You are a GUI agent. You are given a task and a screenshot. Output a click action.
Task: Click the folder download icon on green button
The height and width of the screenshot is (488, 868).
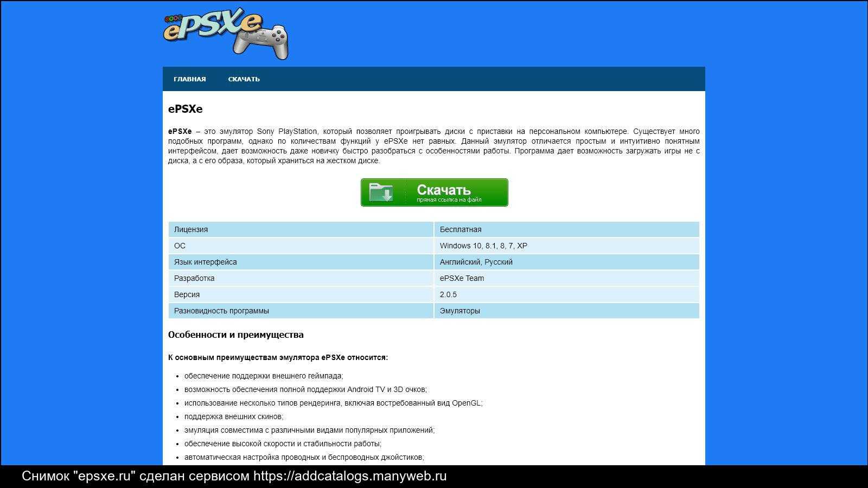click(381, 192)
